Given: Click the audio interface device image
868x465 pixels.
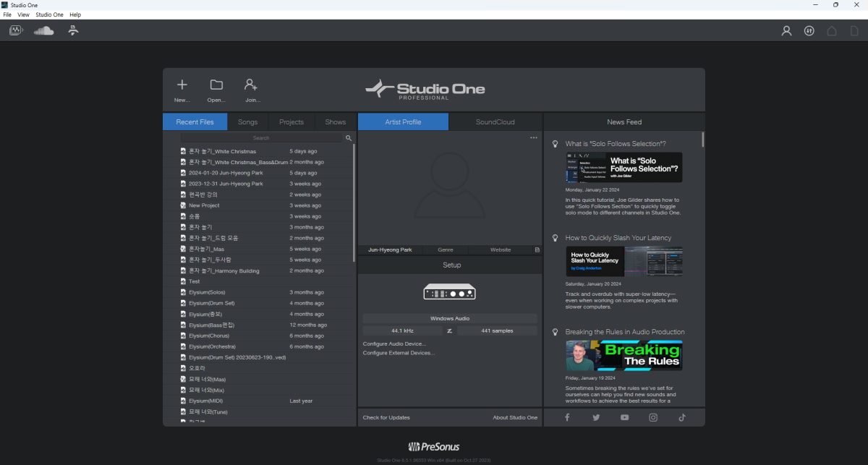Looking at the screenshot, I should (450, 291).
